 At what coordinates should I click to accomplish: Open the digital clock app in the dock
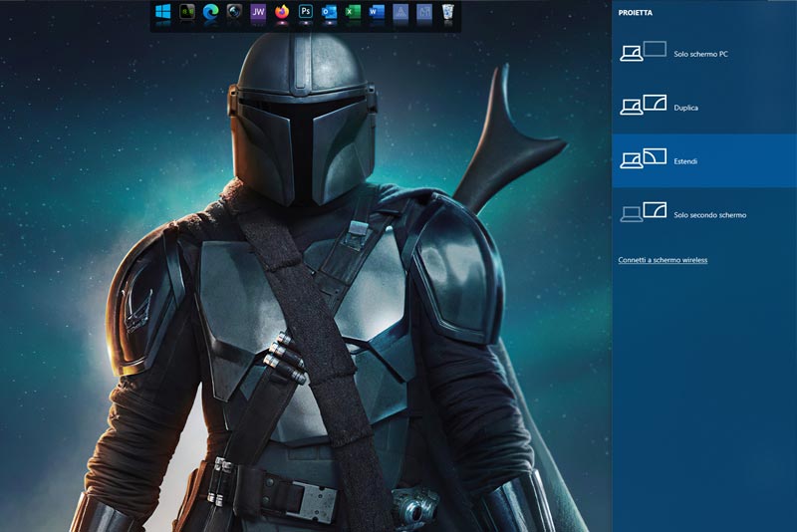pos(187,12)
